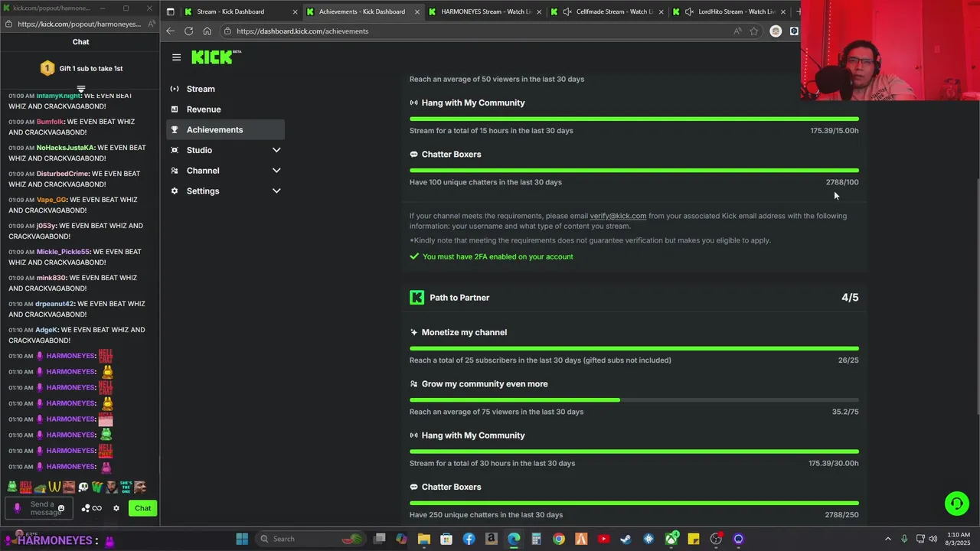
Task: Open Steam from the taskbar
Action: point(626,539)
